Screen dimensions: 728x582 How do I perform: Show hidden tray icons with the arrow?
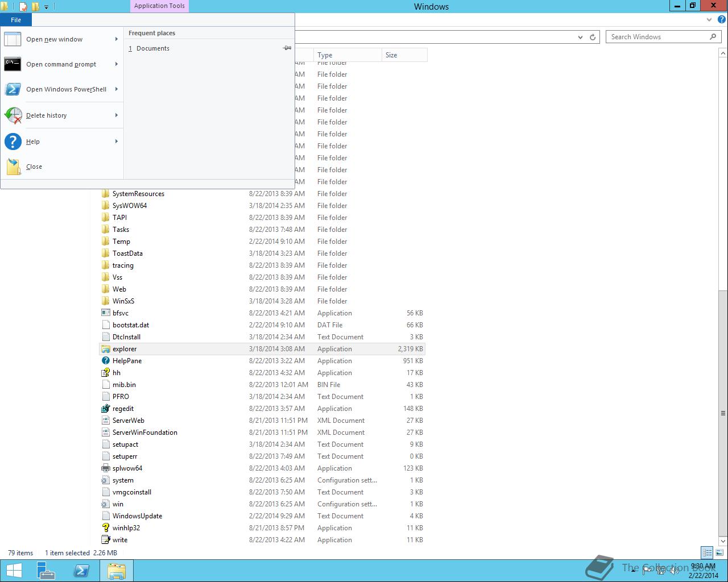633,570
